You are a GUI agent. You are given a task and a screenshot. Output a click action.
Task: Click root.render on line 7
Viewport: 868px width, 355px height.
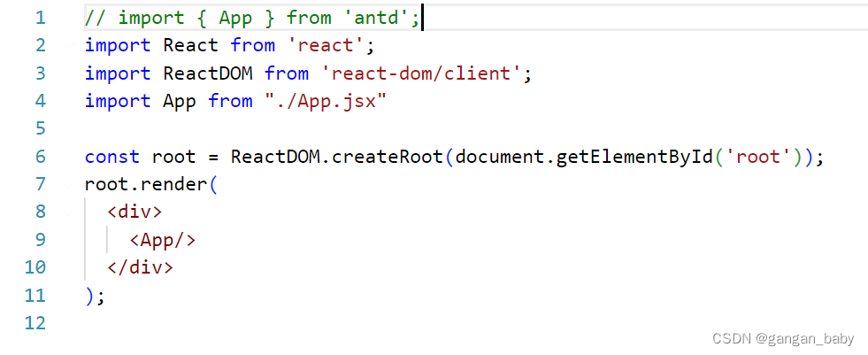coord(146,184)
